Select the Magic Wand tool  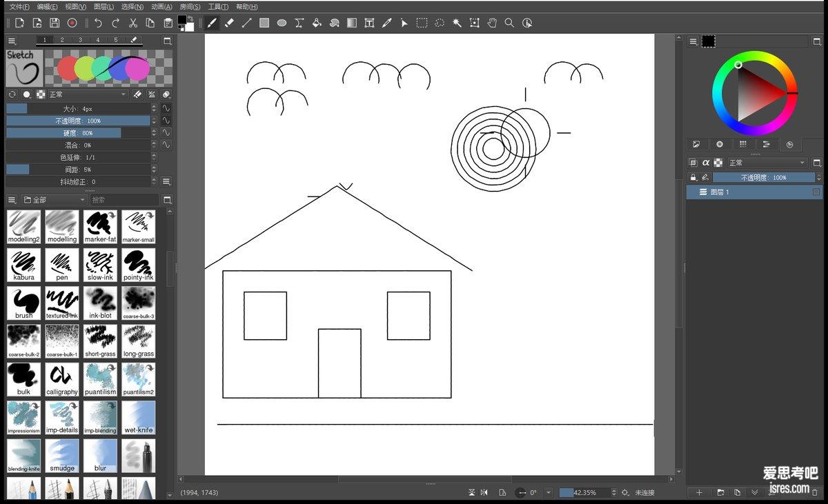[457, 23]
